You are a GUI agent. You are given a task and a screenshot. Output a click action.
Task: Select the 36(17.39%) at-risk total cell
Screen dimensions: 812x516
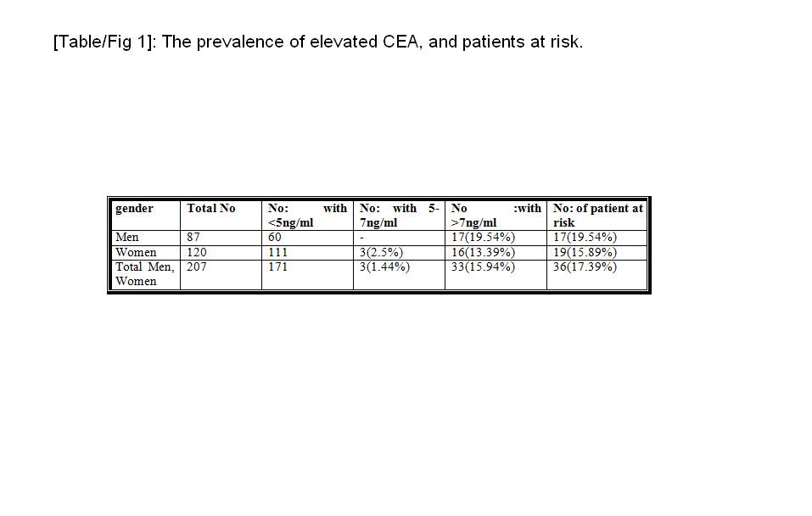tap(585, 266)
